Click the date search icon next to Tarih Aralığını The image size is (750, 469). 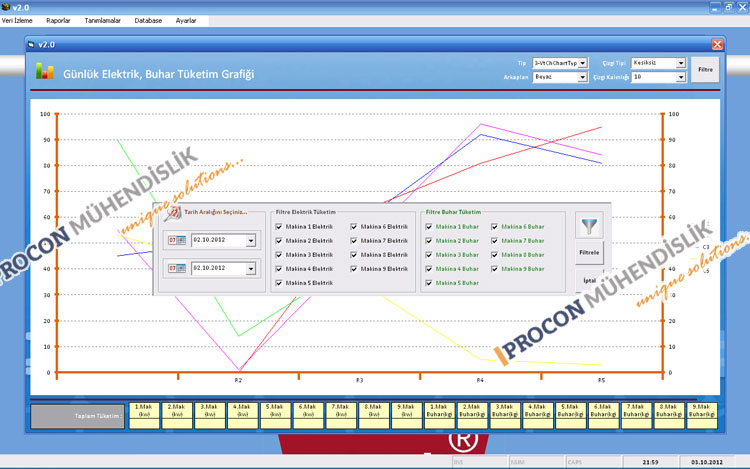point(172,213)
